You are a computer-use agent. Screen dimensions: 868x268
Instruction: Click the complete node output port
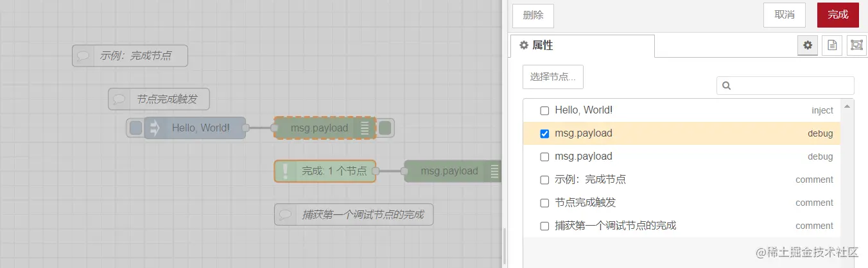(x=376, y=171)
